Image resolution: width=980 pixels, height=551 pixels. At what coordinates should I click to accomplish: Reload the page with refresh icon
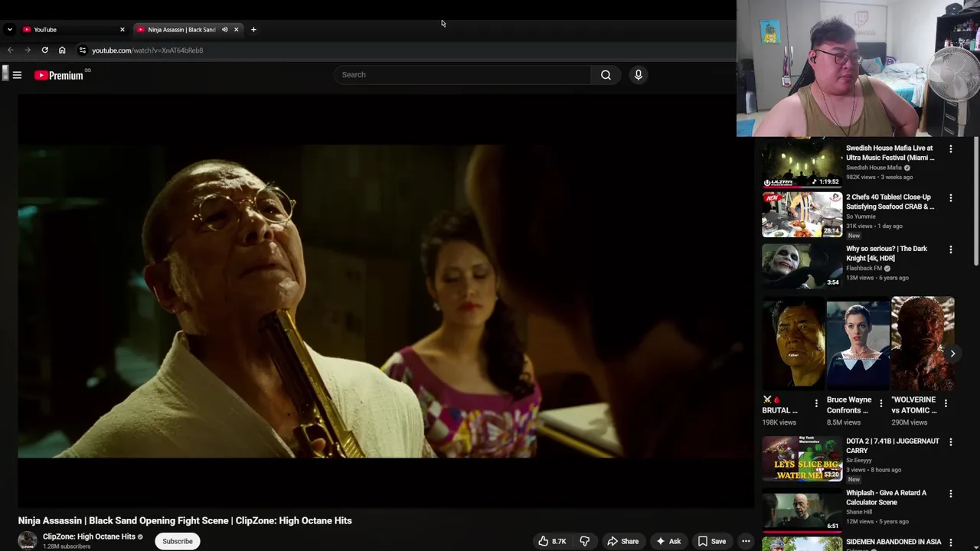45,51
